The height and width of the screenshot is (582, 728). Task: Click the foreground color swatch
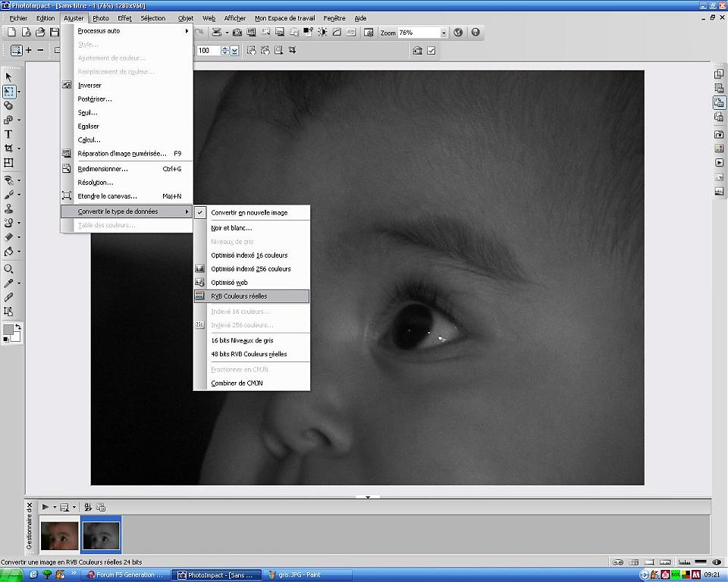(7, 329)
